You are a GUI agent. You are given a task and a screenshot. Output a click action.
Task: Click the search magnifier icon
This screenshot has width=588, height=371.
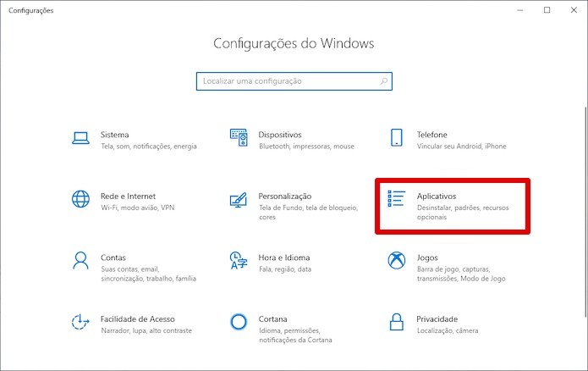coord(383,81)
